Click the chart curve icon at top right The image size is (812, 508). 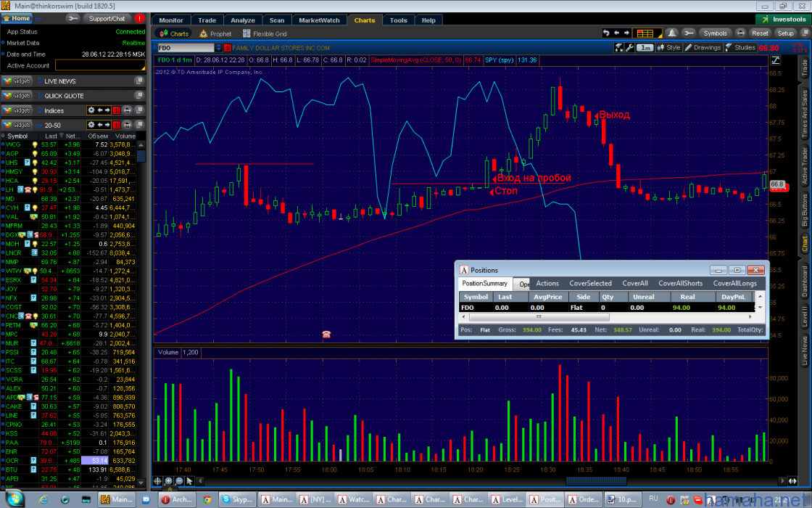coord(775,60)
